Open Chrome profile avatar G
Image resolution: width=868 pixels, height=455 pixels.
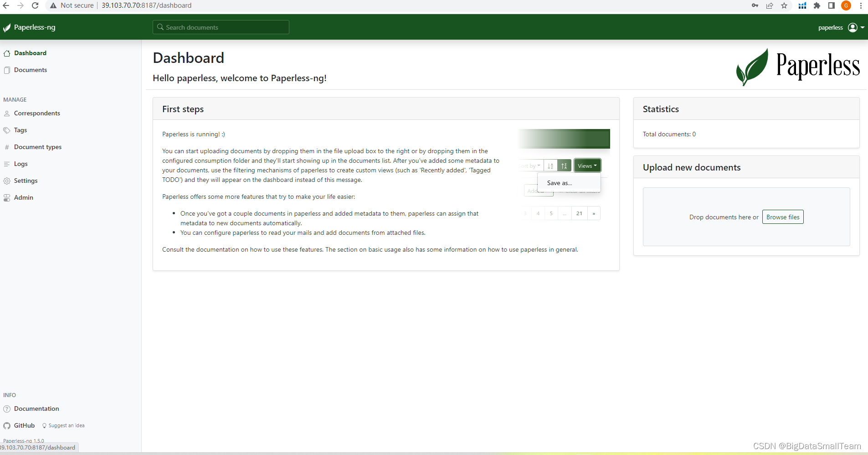(846, 5)
